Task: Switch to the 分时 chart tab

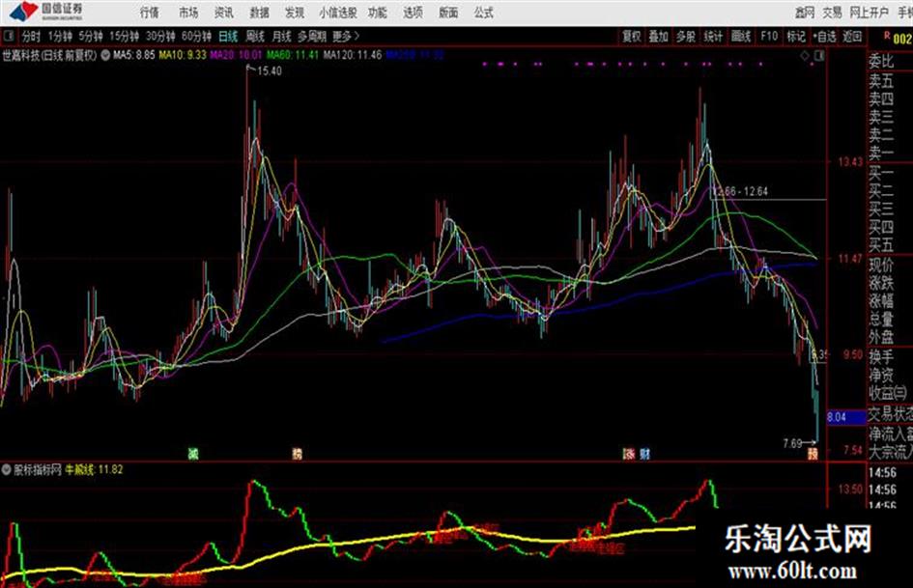Action: [x=32, y=36]
